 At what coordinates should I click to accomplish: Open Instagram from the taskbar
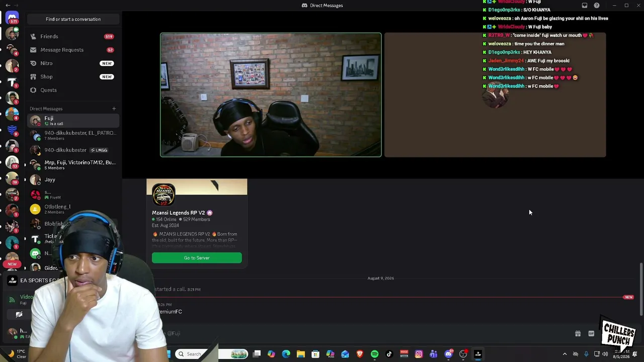[419, 354]
